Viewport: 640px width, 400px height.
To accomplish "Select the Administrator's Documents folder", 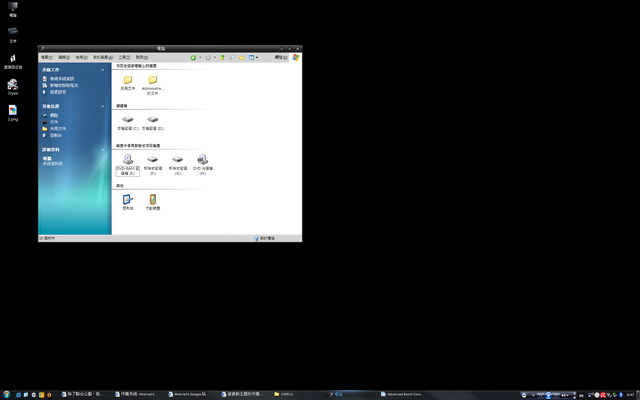I will [153, 85].
